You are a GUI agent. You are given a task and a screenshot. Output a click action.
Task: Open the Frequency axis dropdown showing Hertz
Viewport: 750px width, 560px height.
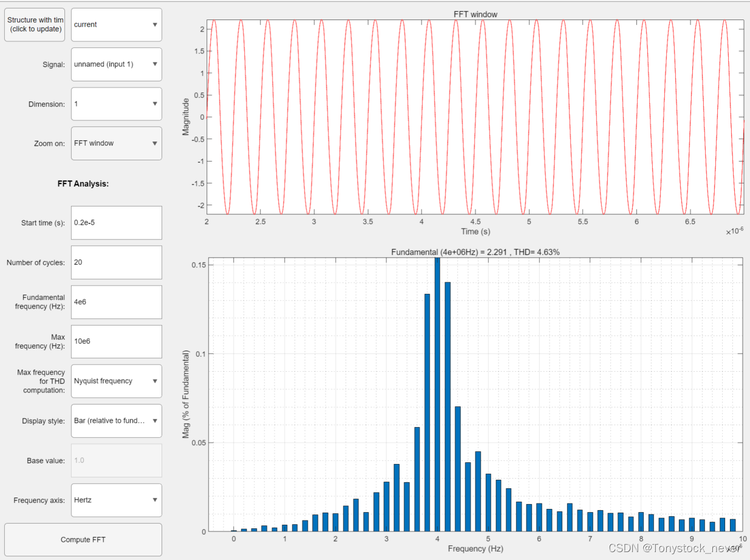click(116, 500)
